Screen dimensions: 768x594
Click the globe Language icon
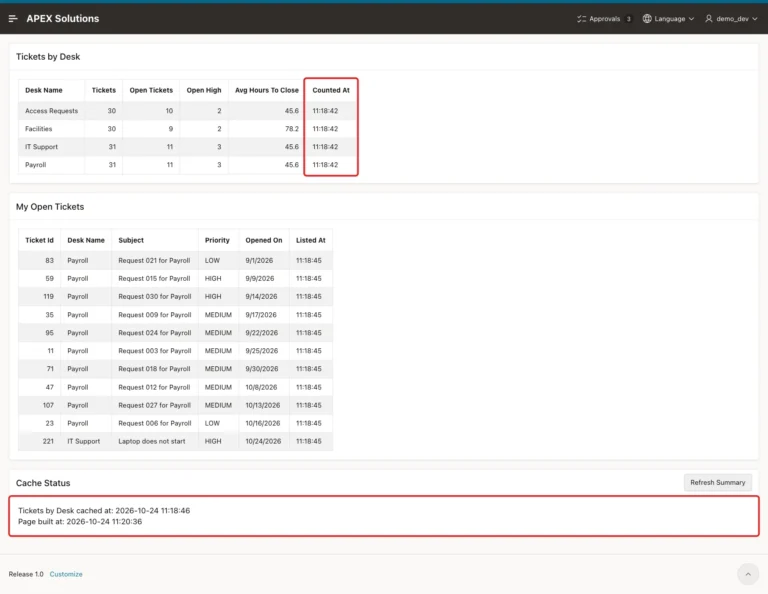click(x=647, y=19)
